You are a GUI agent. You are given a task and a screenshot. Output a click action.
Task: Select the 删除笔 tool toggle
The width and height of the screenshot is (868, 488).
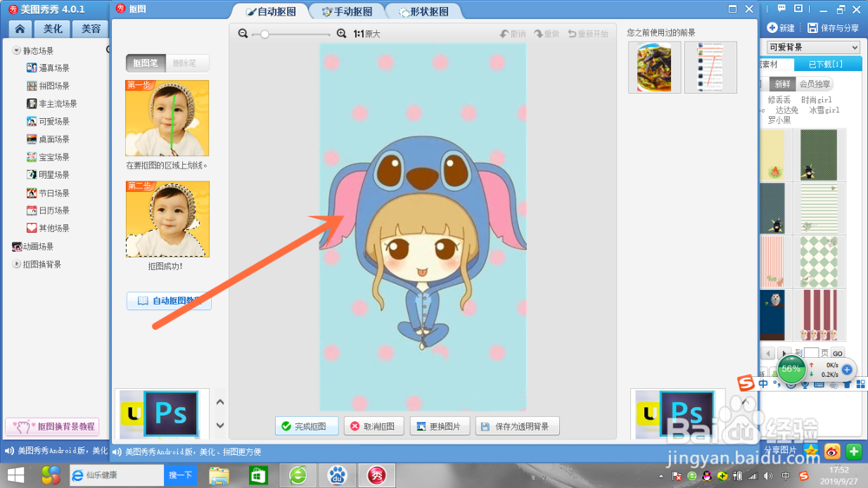(185, 63)
